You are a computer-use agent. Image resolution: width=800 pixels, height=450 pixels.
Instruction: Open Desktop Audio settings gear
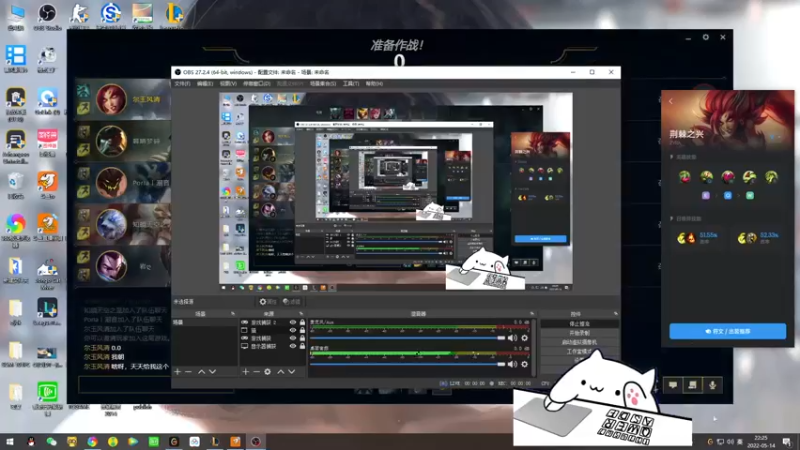point(524,364)
